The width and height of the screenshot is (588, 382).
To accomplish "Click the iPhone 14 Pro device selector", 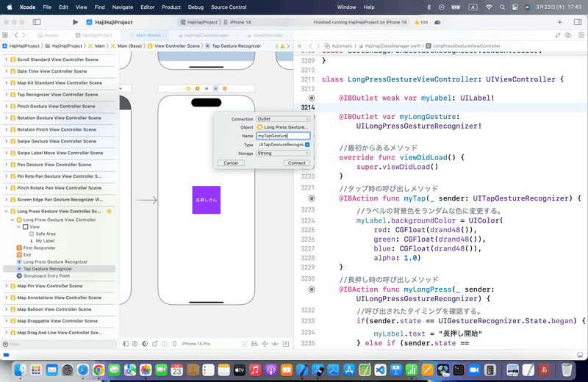I will click(x=196, y=344).
